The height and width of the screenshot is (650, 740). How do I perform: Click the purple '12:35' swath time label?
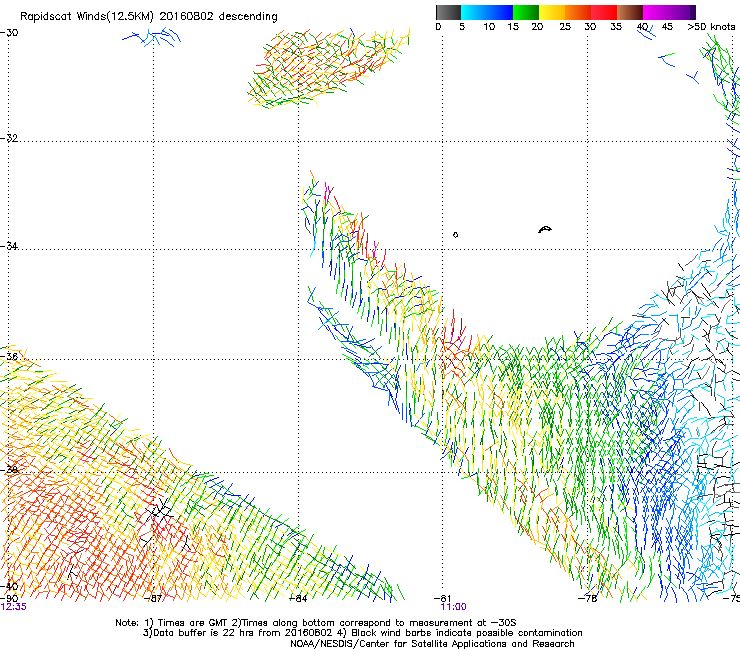coord(14,607)
